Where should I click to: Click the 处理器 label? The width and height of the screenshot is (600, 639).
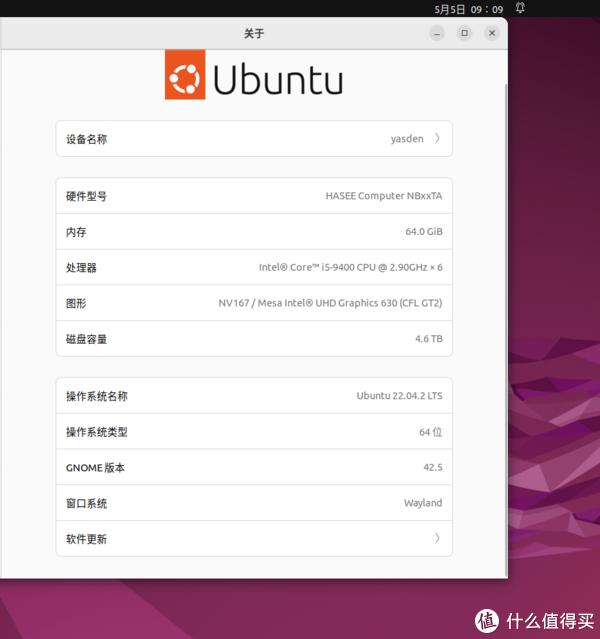tap(81, 268)
